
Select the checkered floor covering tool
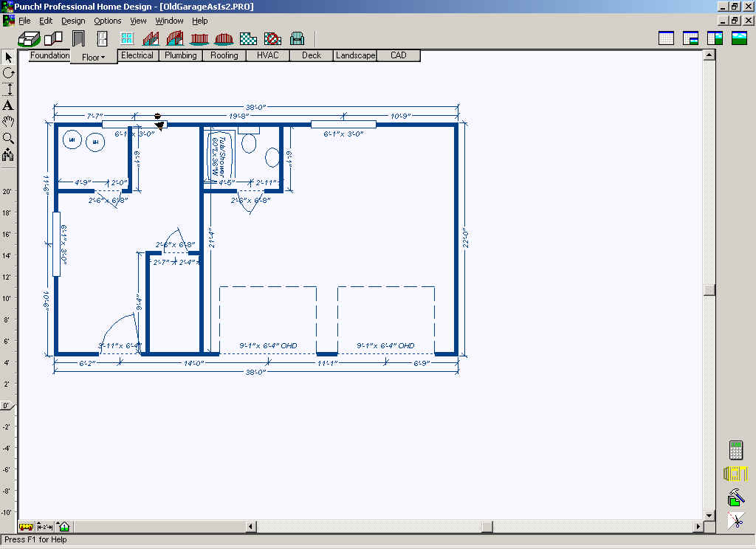(x=248, y=38)
